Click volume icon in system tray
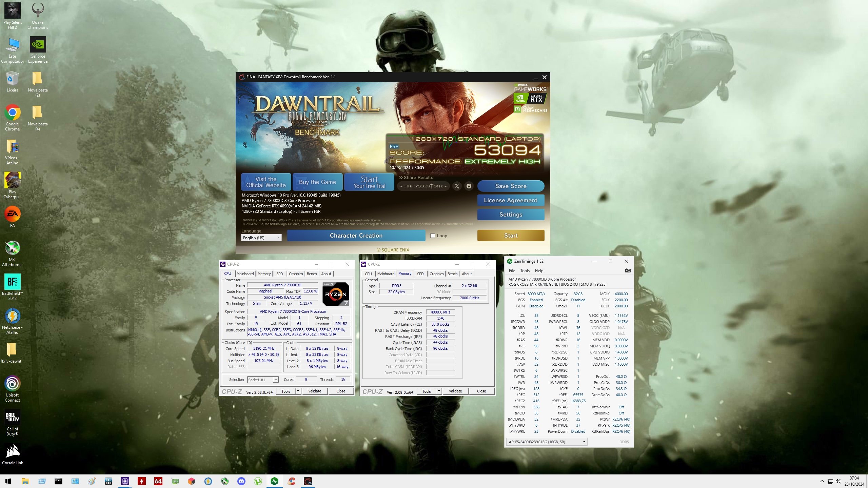Viewport: 868px width, 488px height. pos(838,481)
